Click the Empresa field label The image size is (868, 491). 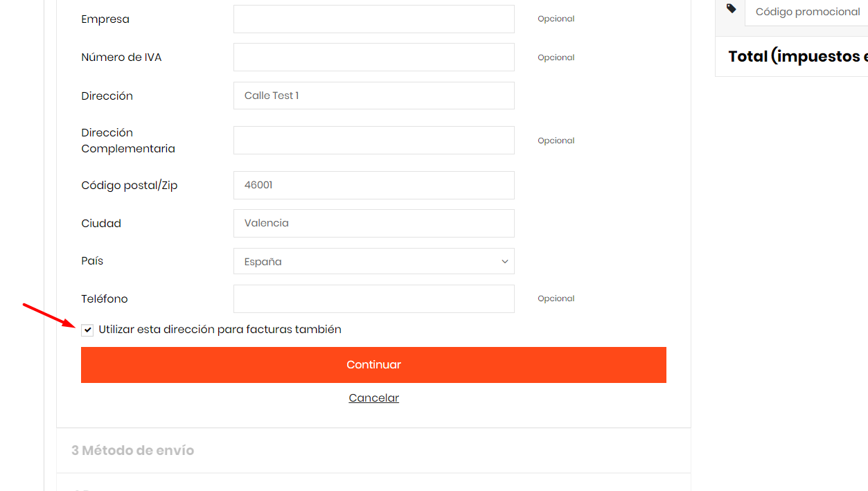click(x=105, y=19)
